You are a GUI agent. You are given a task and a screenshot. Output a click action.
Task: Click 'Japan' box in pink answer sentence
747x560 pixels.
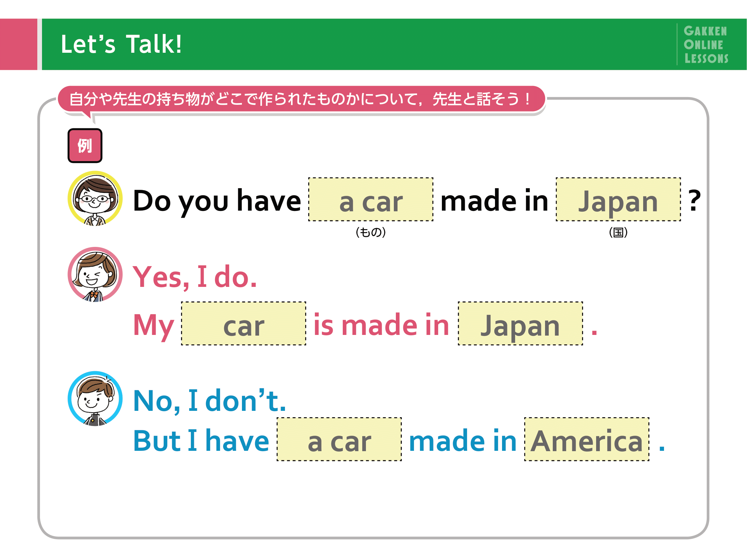tap(520, 324)
